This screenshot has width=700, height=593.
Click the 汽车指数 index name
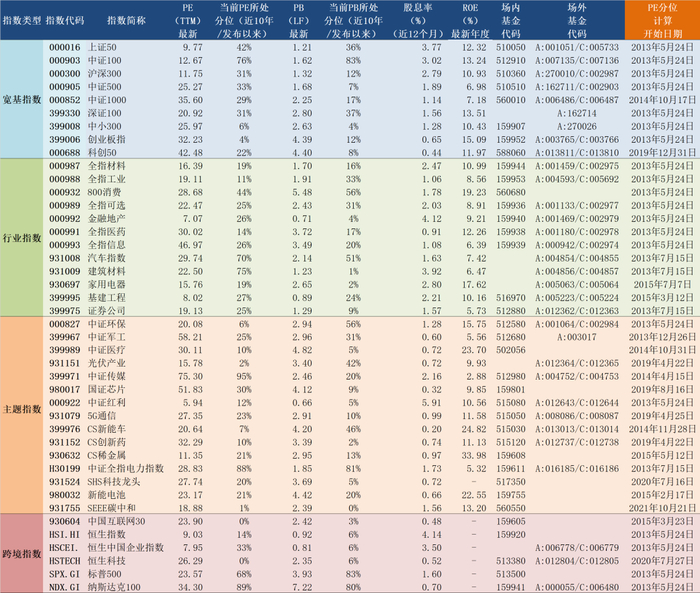tap(107, 258)
